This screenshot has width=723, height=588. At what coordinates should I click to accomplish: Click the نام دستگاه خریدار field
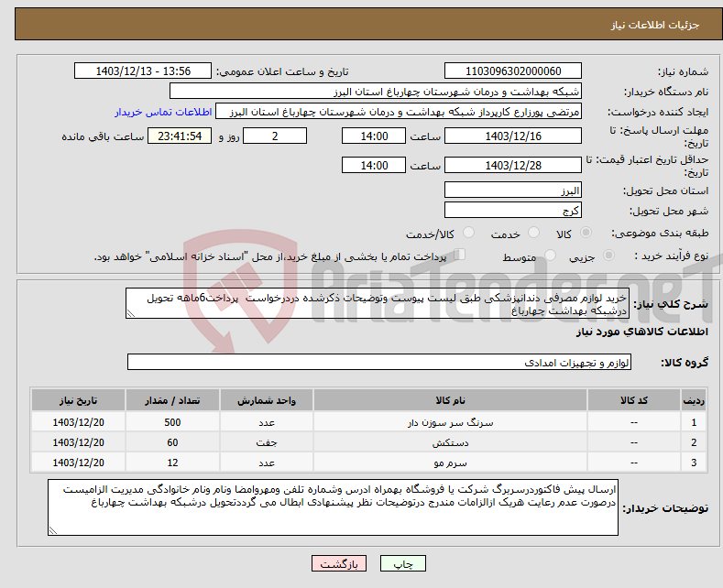pyautogui.click(x=376, y=92)
